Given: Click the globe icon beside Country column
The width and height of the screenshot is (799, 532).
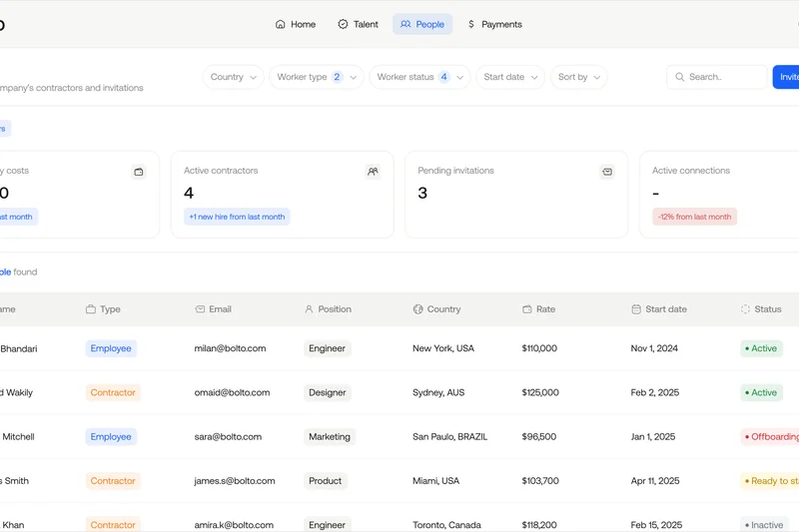Looking at the screenshot, I should coord(418,309).
